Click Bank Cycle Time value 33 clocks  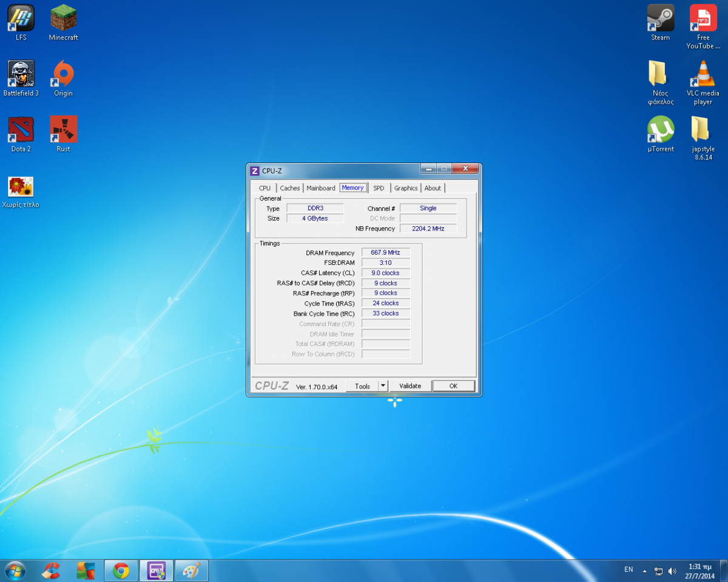(386, 313)
